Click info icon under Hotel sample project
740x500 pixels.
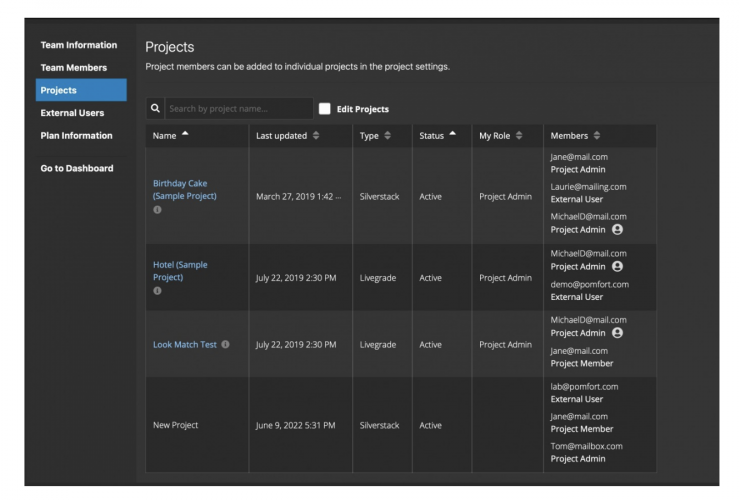pyautogui.click(x=157, y=291)
